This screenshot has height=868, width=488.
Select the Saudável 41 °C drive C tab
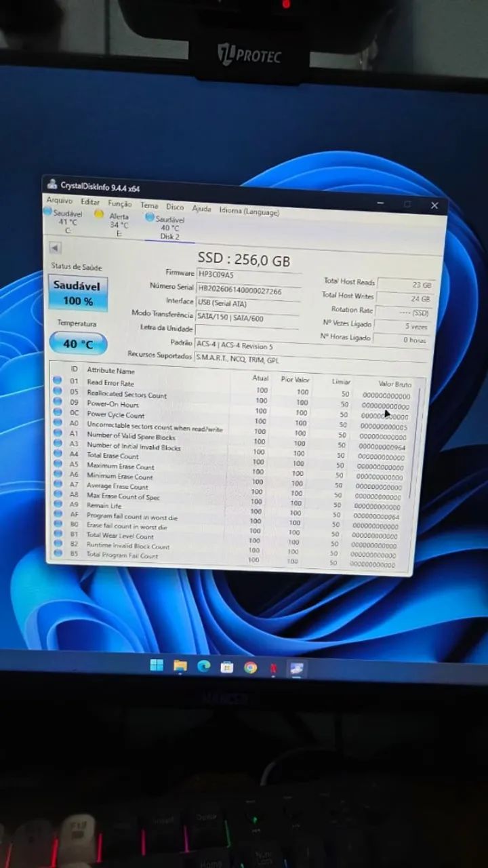coord(64,222)
